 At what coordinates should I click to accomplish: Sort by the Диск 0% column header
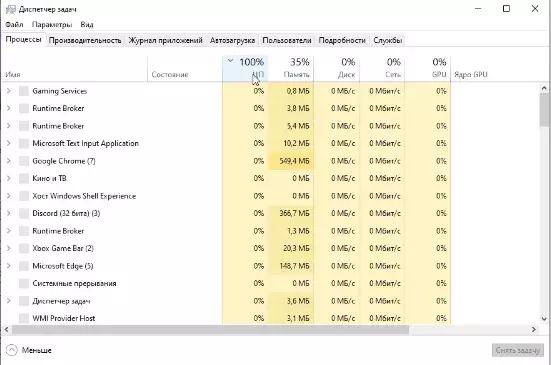point(337,69)
